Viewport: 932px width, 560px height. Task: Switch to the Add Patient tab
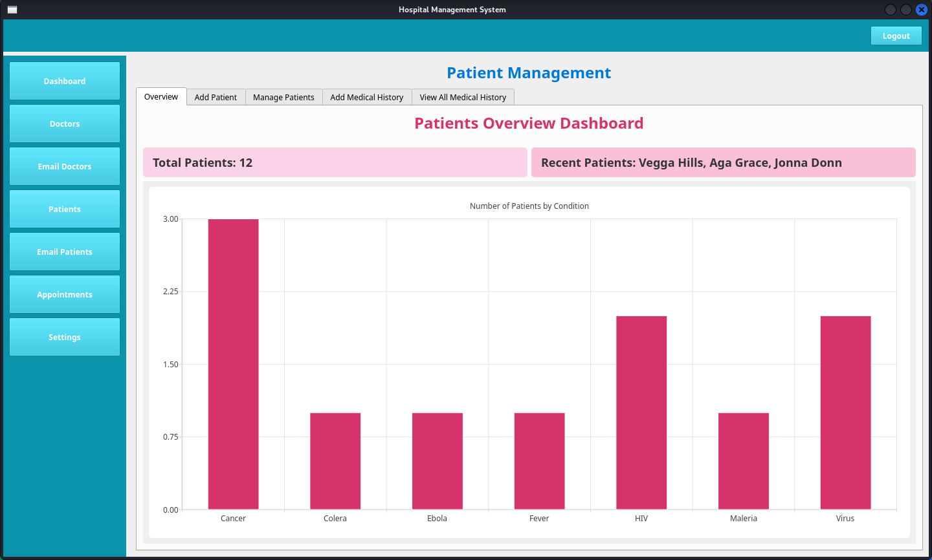click(x=216, y=98)
